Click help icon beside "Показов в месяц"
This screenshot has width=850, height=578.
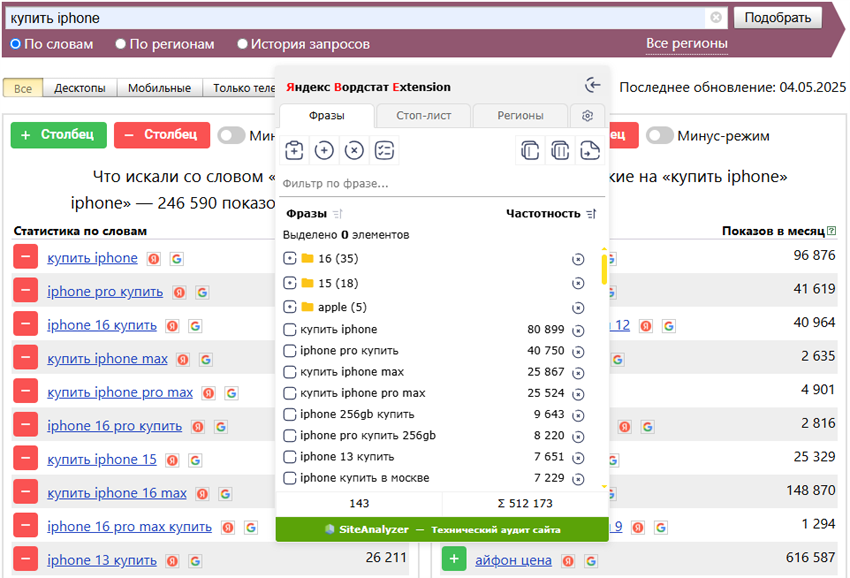pos(832,231)
